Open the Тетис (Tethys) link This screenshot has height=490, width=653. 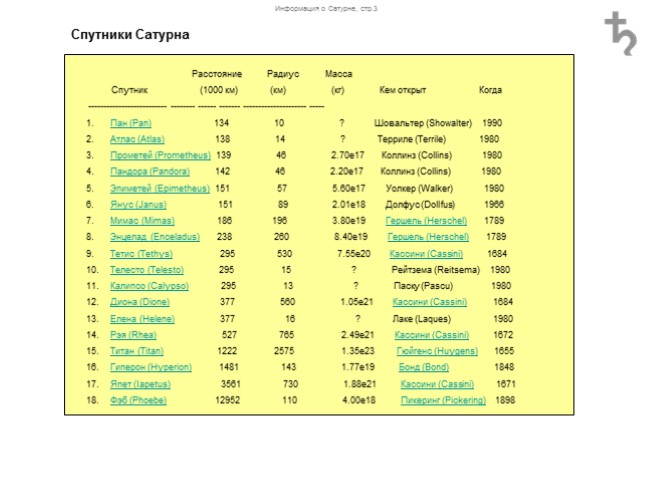click(x=141, y=254)
